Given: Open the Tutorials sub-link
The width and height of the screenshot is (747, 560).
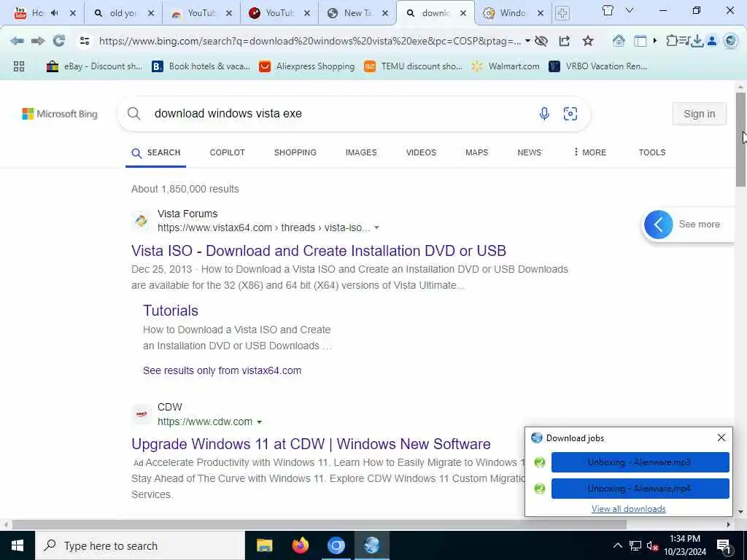Looking at the screenshot, I should [171, 311].
